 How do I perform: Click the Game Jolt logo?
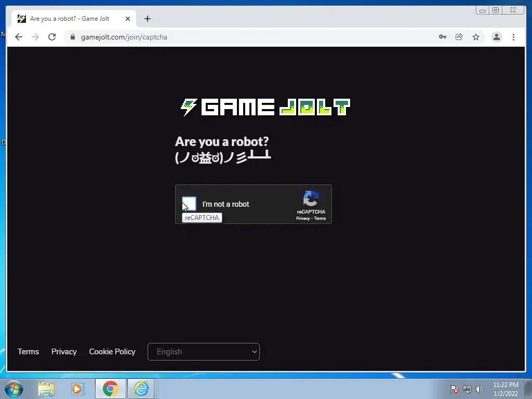click(x=265, y=107)
